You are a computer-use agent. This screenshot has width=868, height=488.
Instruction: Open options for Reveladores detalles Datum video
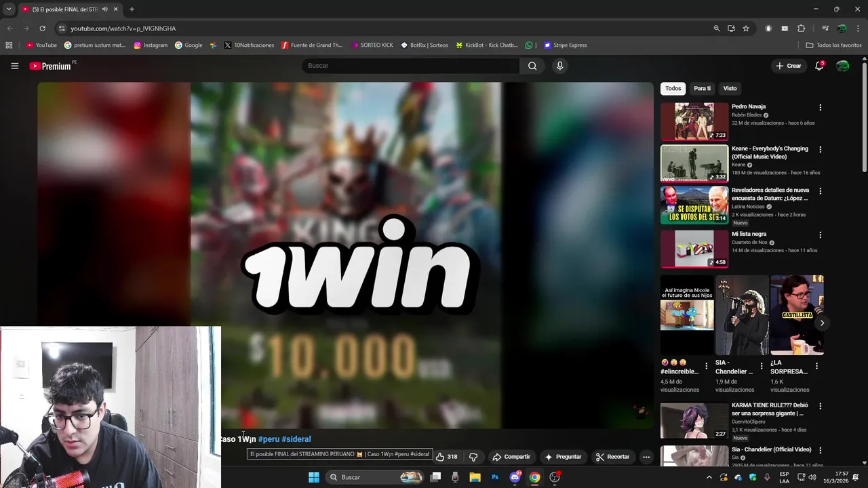pos(820,192)
